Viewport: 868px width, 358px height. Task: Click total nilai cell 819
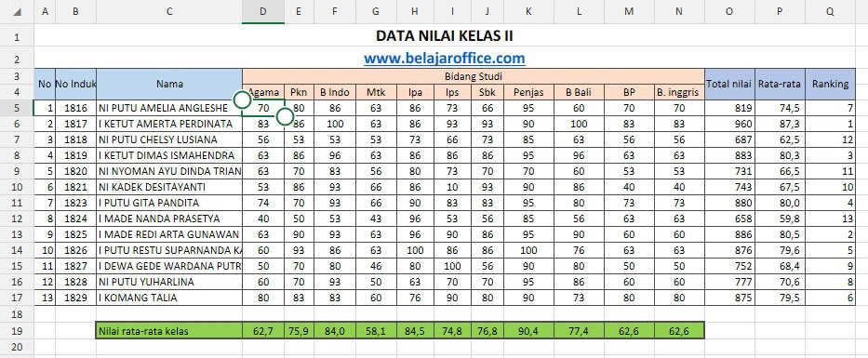729,108
